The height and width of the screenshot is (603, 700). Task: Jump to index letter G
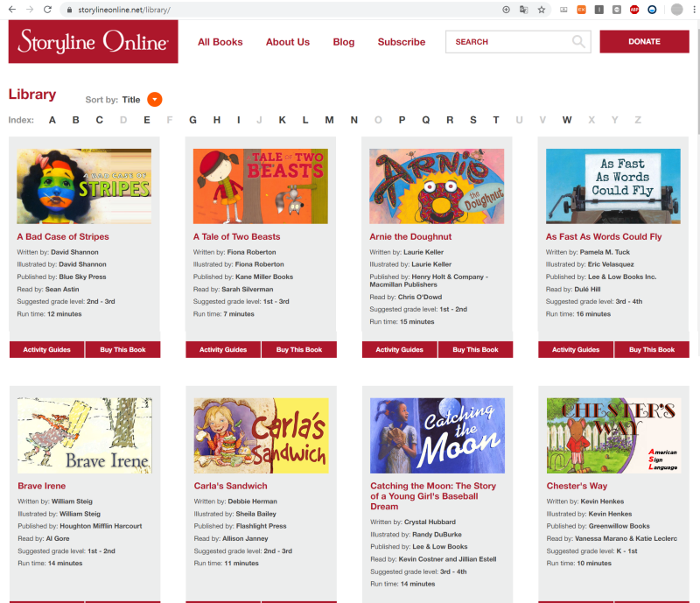[x=192, y=120]
